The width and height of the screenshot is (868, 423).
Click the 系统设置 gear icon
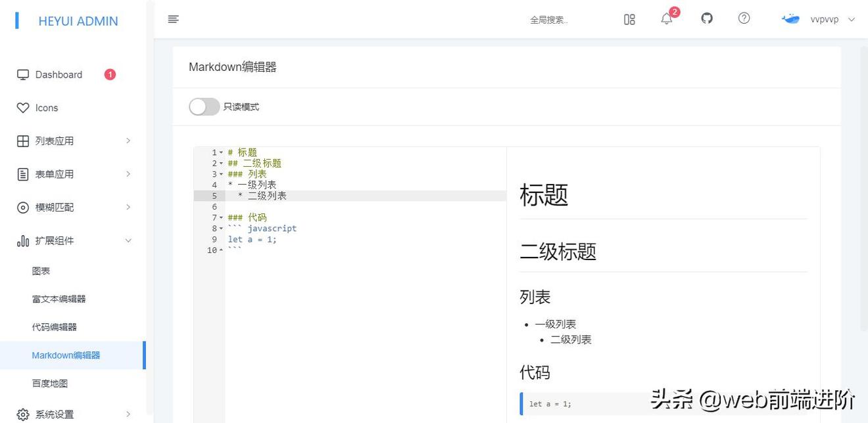(x=22, y=414)
